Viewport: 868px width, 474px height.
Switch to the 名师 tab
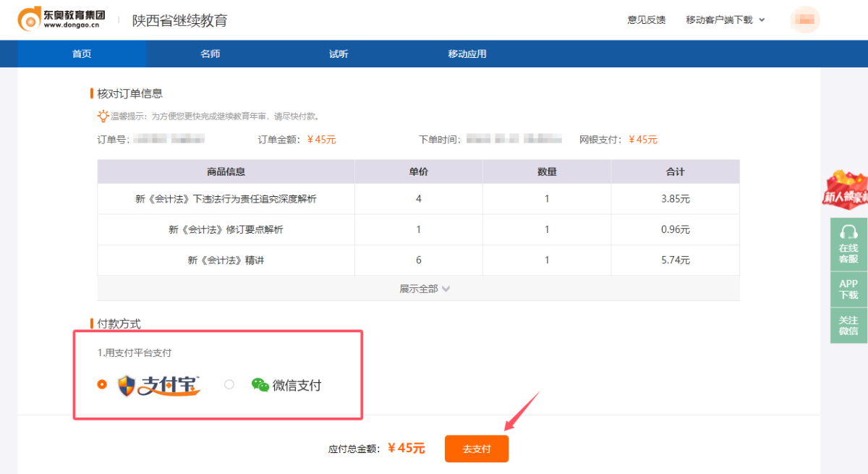pos(210,54)
